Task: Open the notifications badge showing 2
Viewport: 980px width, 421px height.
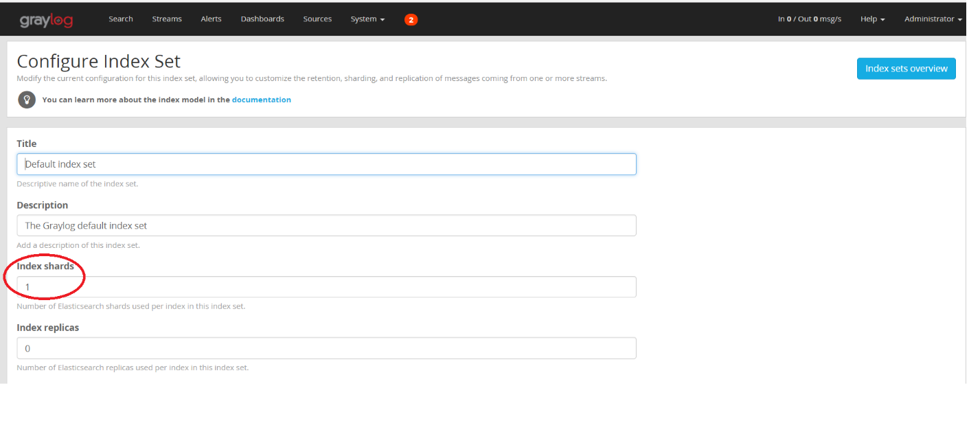Action: [x=411, y=20]
